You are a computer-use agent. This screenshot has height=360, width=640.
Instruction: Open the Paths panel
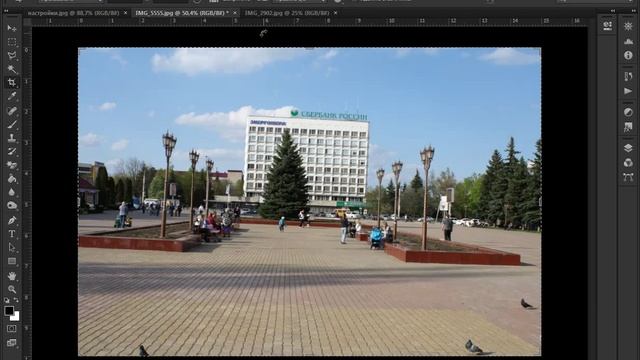pyautogui.click(x=628, y=177)
